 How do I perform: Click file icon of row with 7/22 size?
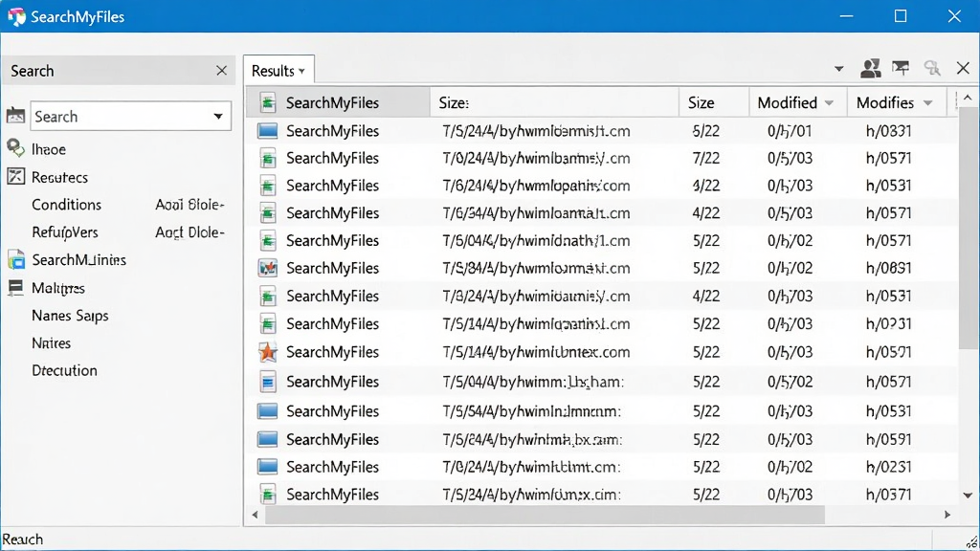click(x=268, y=158)
